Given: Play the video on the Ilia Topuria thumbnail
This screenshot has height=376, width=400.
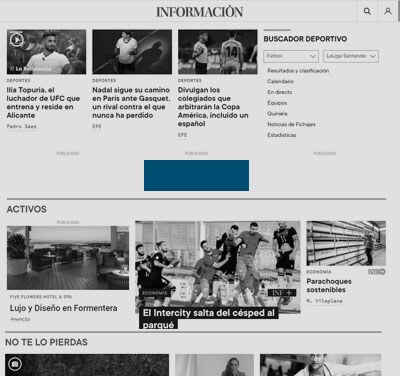Looking at the screenshot, I should (x=17, y=40).
